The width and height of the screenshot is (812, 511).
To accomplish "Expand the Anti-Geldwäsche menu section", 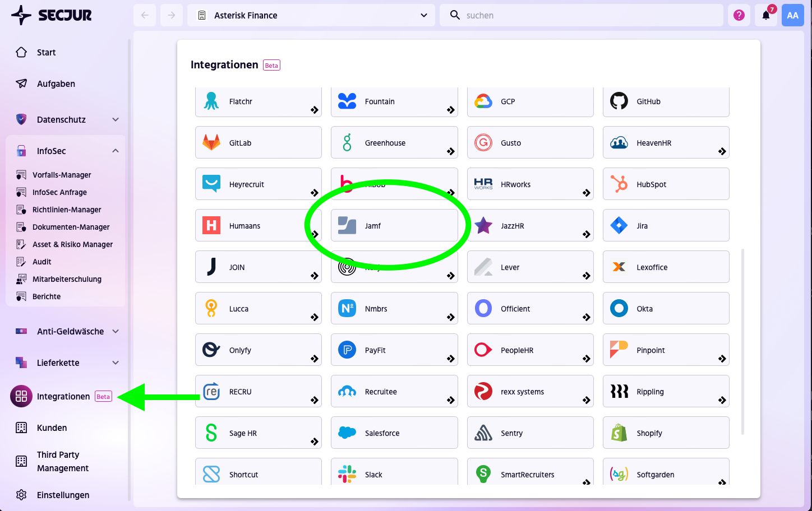I will [116, 331].
